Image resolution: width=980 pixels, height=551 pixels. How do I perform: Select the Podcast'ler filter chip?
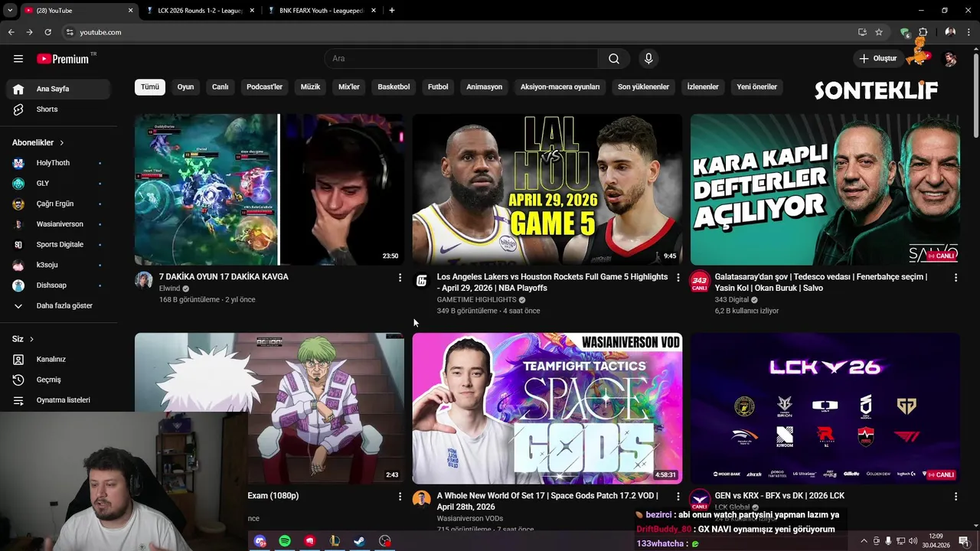tap(264, 86)
